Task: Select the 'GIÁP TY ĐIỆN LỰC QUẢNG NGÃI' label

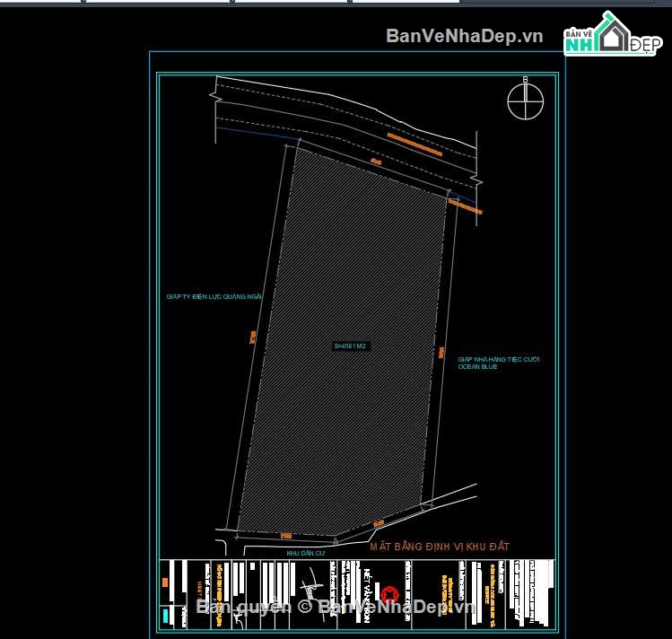Action: (214, 295)
